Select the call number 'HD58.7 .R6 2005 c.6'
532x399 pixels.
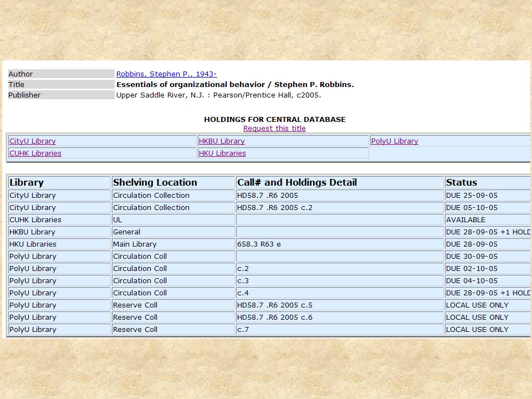point(275,318)
